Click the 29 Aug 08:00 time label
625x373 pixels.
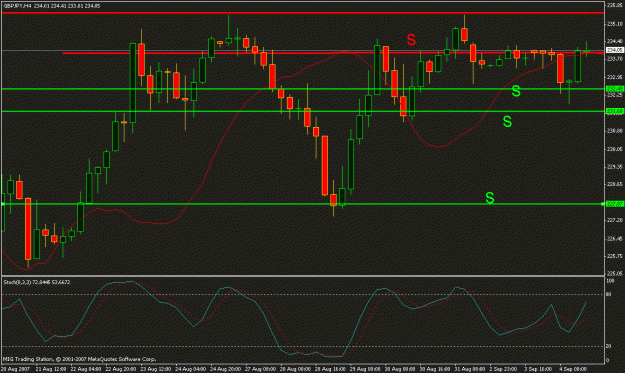click(365, 369)
